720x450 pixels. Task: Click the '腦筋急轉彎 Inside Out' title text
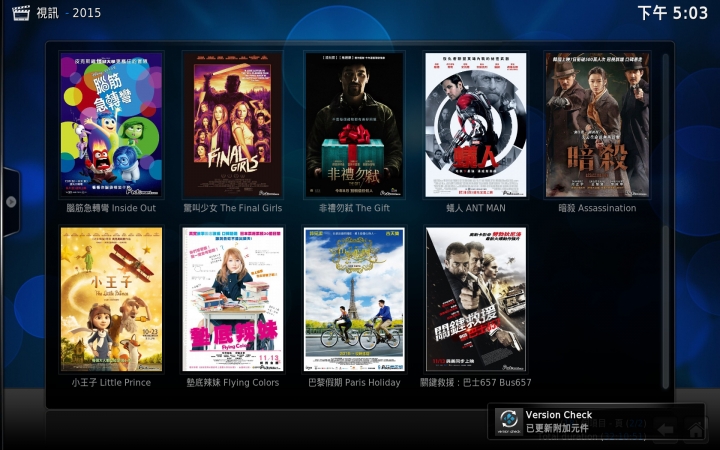(x=111, y=208)
